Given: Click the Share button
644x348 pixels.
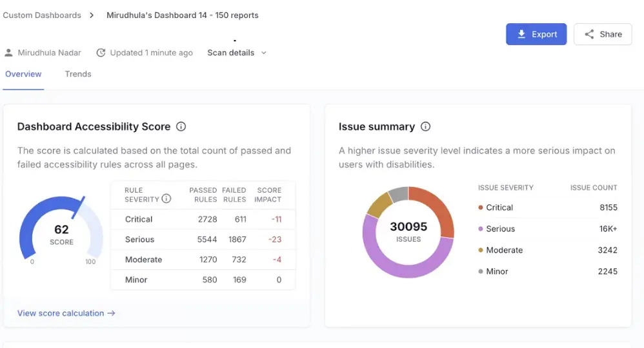Looking at the screenshot, I should 603,34.
